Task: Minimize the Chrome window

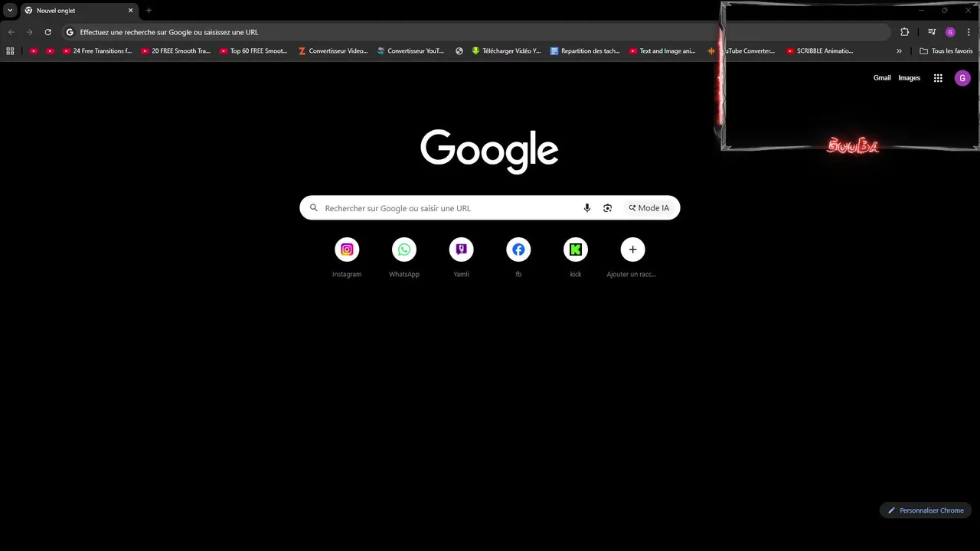Action: 922,11
